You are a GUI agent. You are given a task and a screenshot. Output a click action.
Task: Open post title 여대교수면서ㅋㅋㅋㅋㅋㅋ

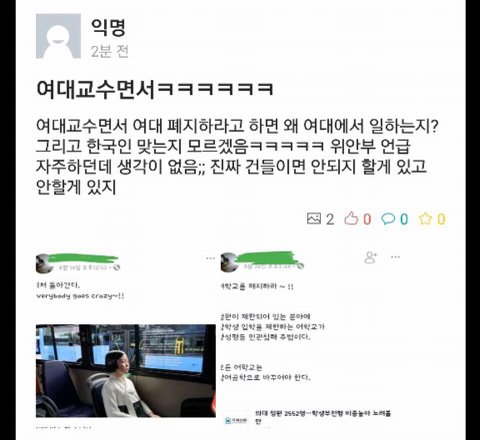pos(155,89)
